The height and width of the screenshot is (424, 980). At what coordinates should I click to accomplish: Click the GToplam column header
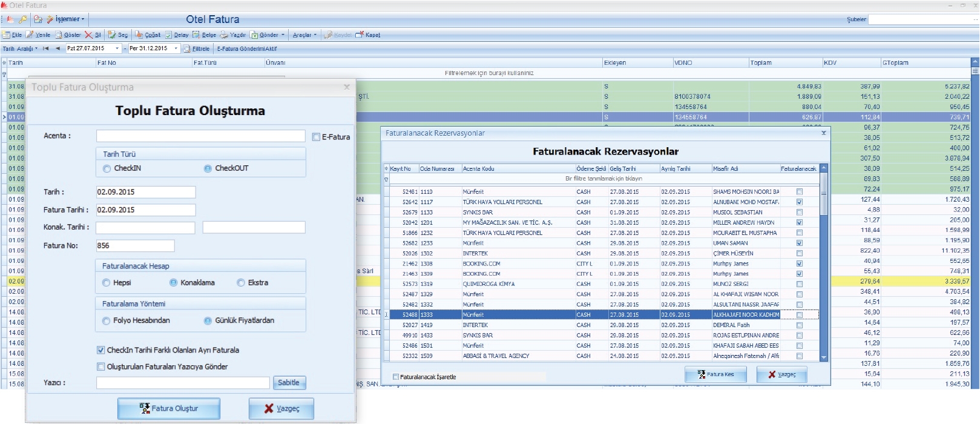coord(926,62)
